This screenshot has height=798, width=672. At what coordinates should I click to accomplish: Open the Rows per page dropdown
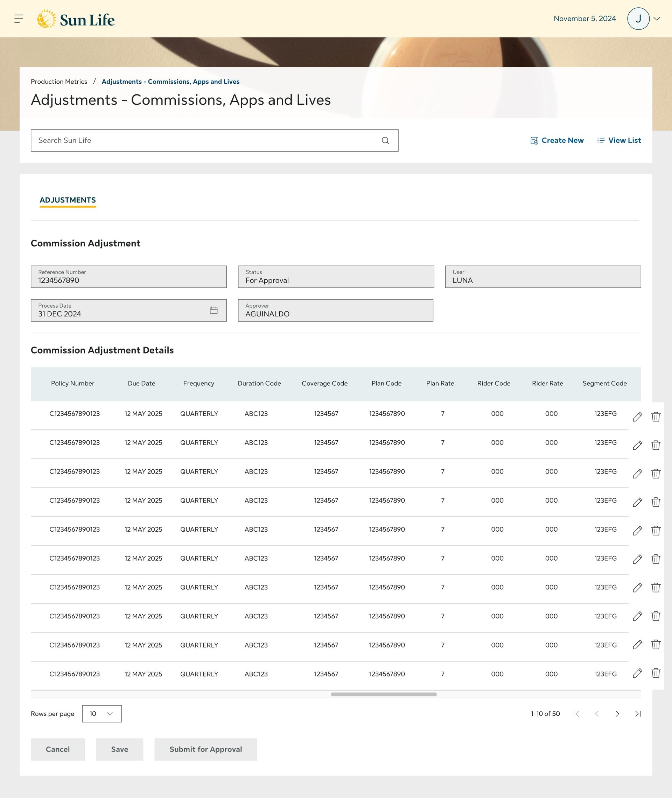102,714
